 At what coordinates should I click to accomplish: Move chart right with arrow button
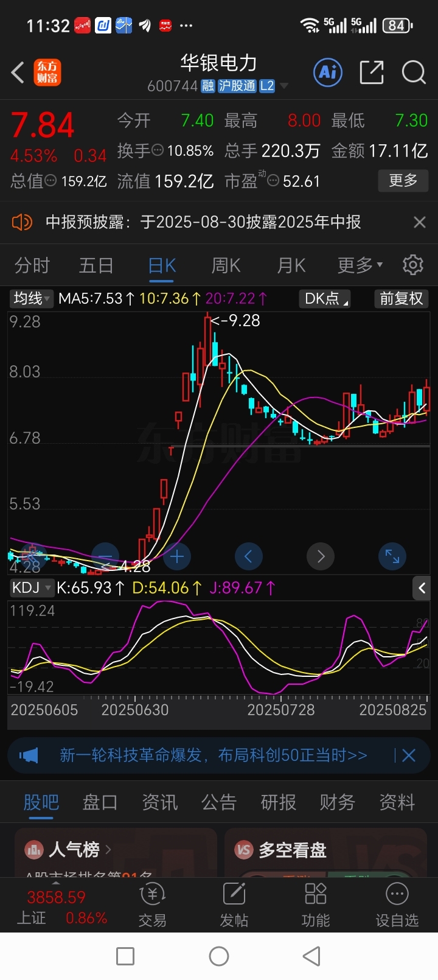tap(321, 556)
